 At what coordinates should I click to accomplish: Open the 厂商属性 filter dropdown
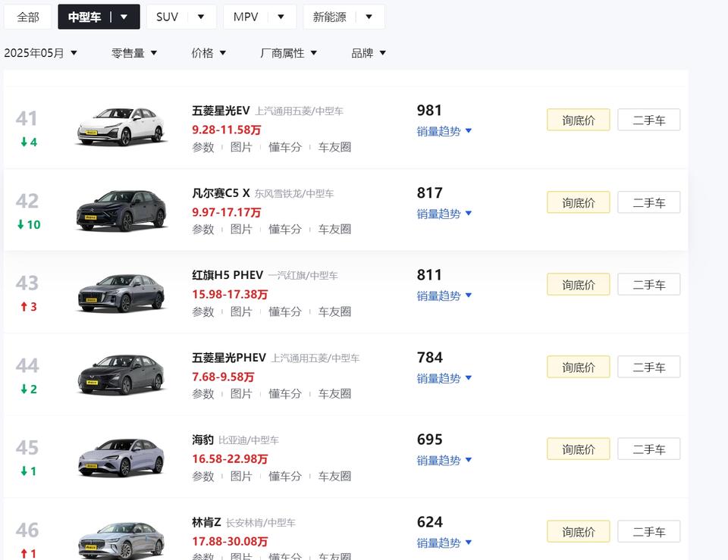[x=288, y=53]
